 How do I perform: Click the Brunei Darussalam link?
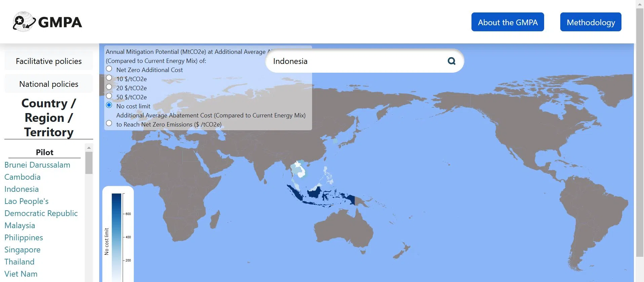(x=37, y=165)
